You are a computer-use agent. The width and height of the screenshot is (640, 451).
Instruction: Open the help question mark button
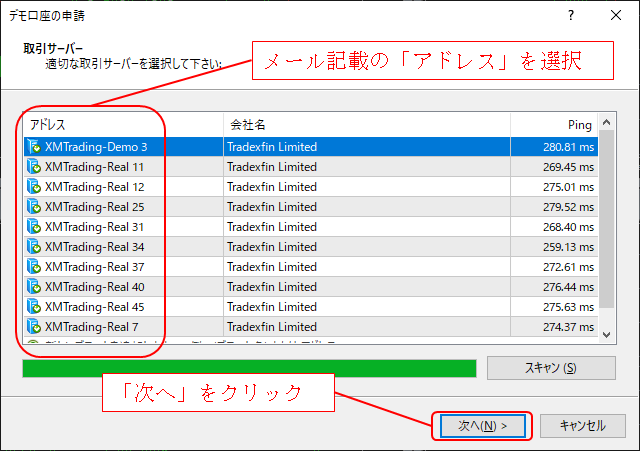click(571, 16)
